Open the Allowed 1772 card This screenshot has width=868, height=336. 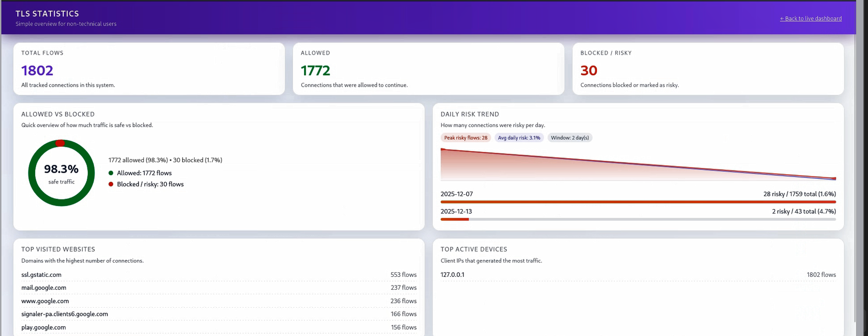coord(428,69)
